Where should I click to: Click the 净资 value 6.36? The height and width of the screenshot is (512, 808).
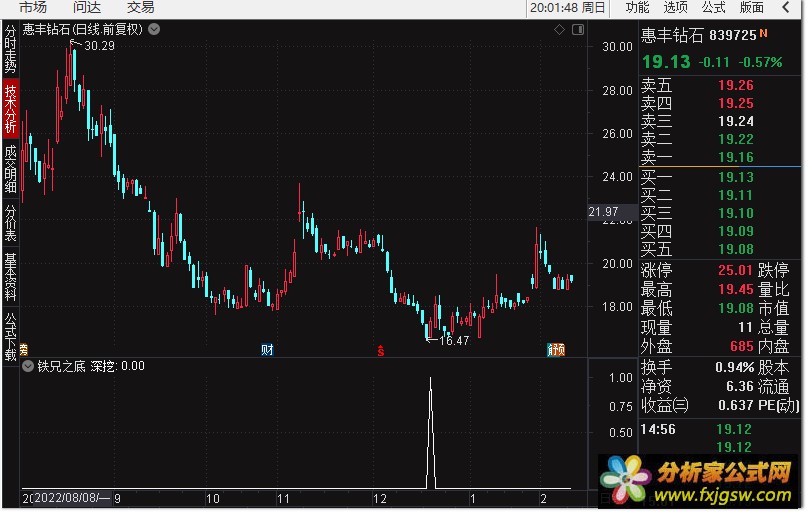pyautogui.click(x=739, y=386)
